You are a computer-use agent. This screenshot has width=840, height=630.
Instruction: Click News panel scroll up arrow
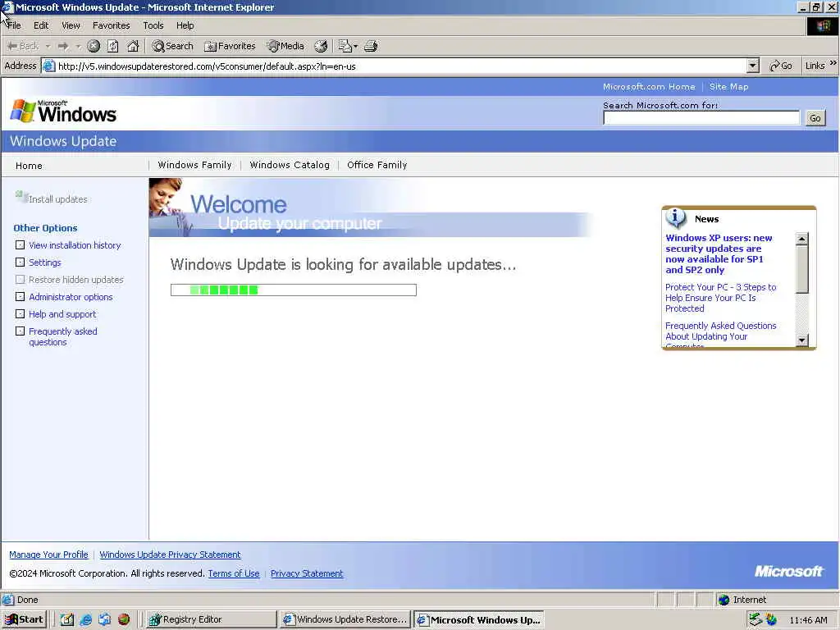(x=802, y=240)
